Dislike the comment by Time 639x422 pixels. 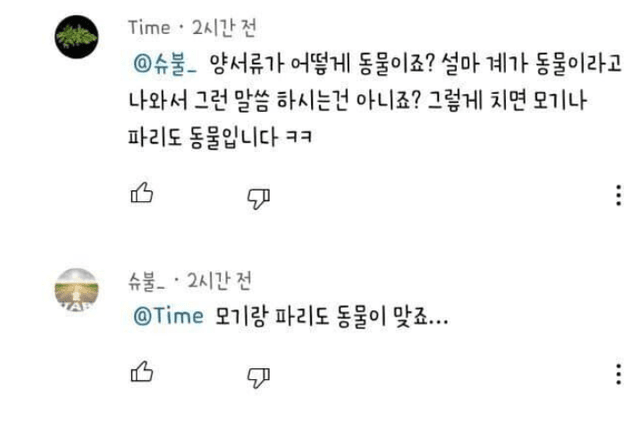258,197
